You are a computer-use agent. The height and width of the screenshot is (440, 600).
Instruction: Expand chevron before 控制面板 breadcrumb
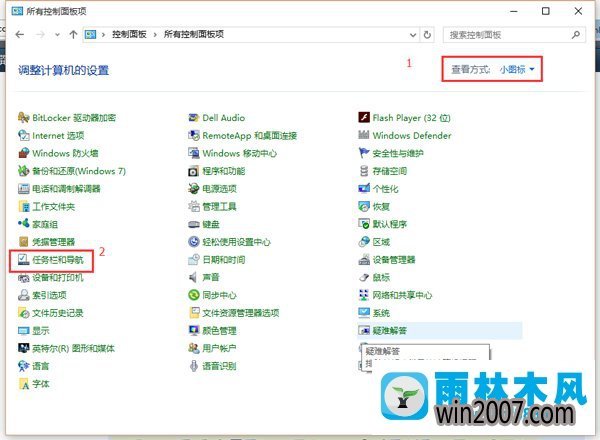103,35
